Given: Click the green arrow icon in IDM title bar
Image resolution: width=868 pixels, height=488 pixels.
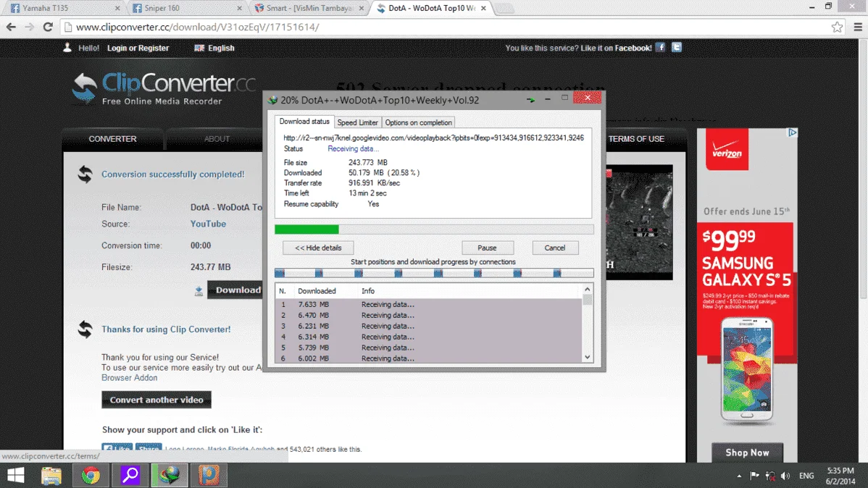Looking at the screenshot, I should point(530,100).
